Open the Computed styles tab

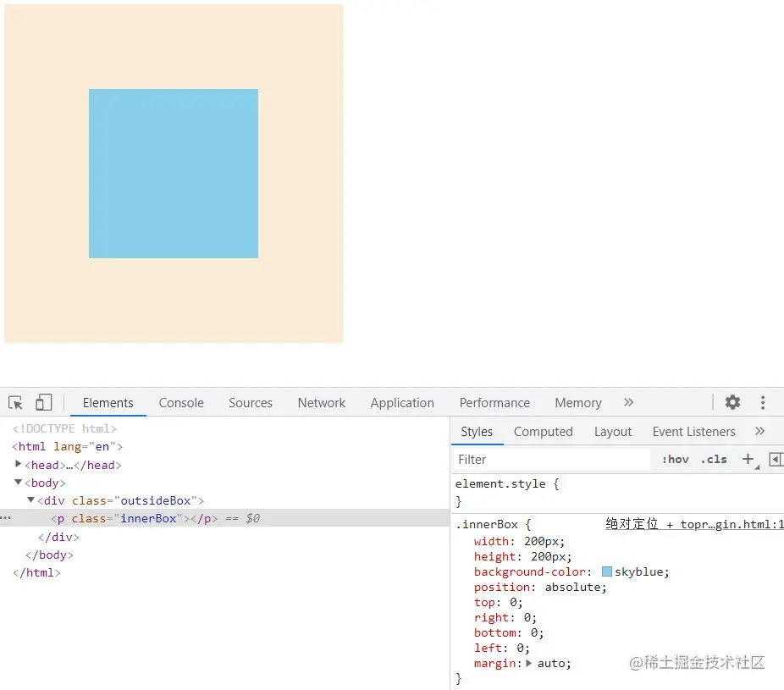[x=543, y=432]
